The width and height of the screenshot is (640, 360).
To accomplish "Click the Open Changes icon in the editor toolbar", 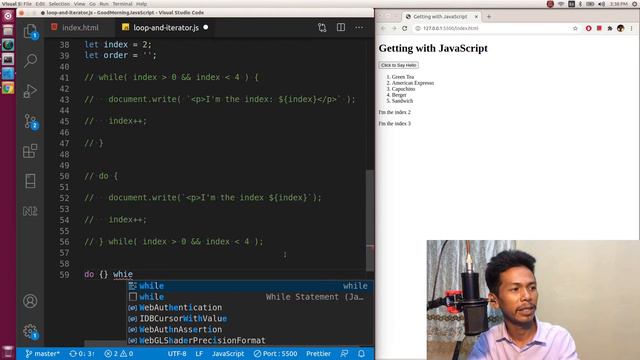I will 322,27.
